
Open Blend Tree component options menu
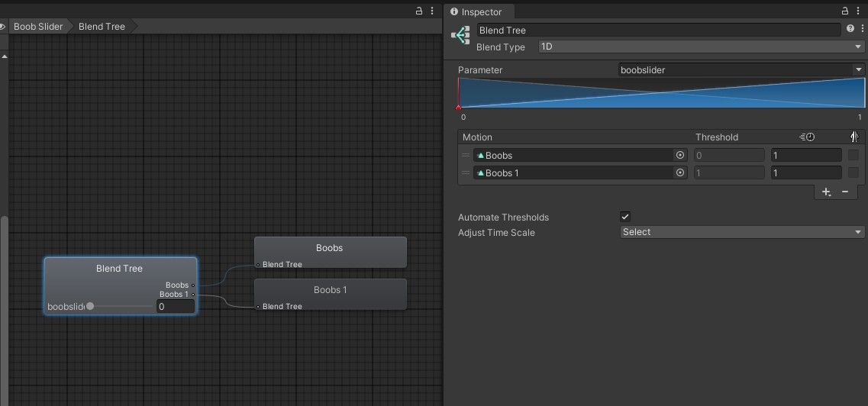[x=862, y=28]
